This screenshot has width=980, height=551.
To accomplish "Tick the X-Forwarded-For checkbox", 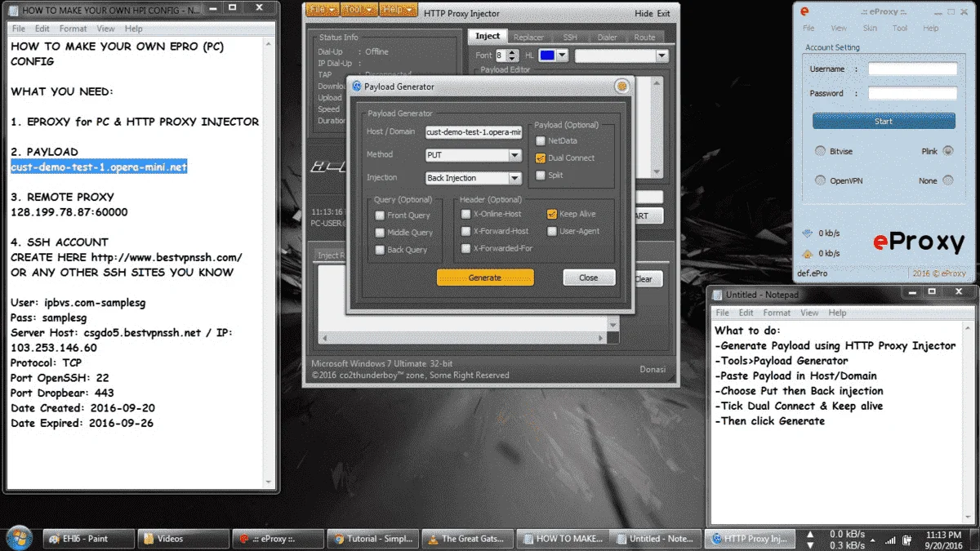I will point(466,248).
